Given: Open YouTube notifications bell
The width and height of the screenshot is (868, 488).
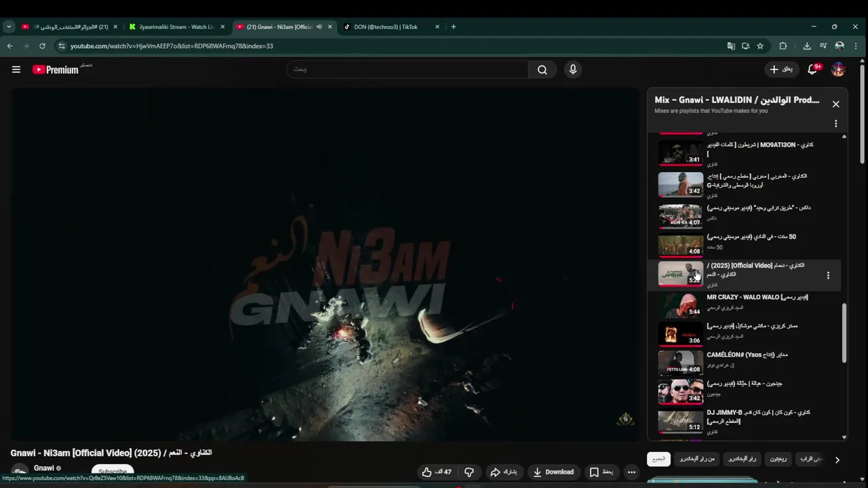Looking at the screenshot, I should [x=812, y=69].
